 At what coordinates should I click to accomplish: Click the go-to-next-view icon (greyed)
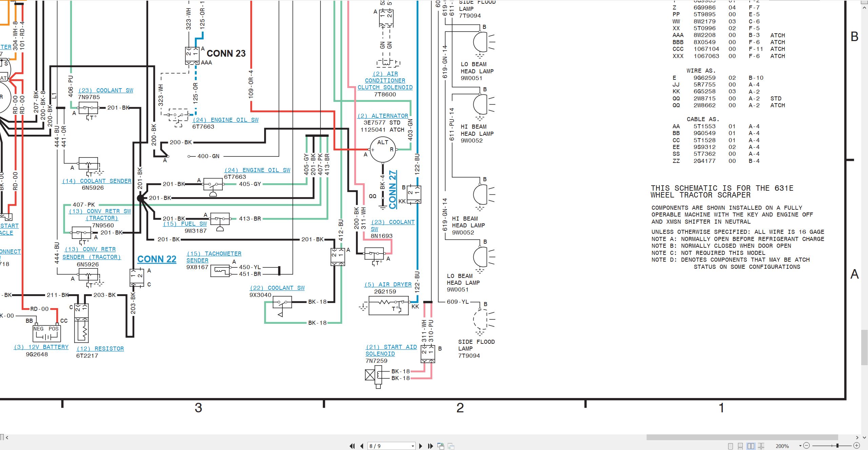[x=451, y=446]
